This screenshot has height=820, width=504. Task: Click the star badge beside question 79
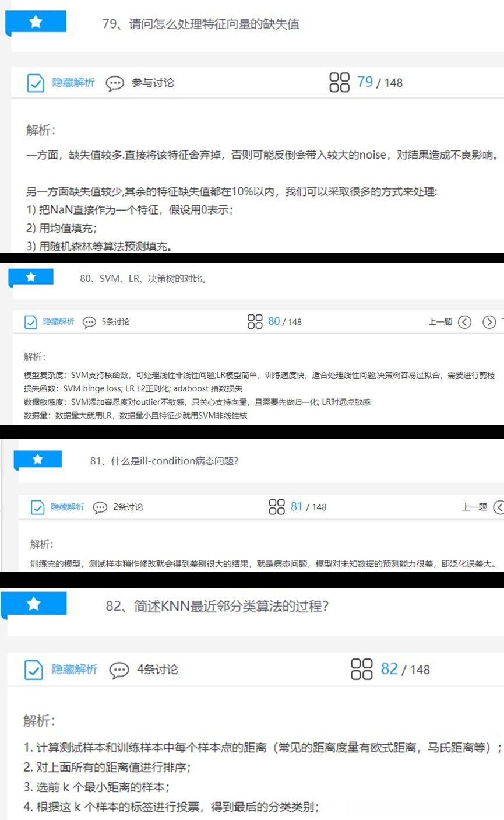[36, 22]
